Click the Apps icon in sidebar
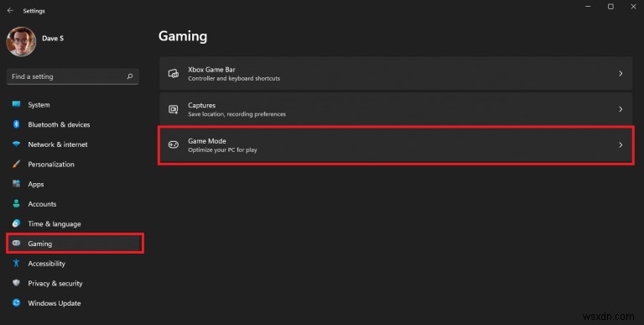 pos(17,183)
